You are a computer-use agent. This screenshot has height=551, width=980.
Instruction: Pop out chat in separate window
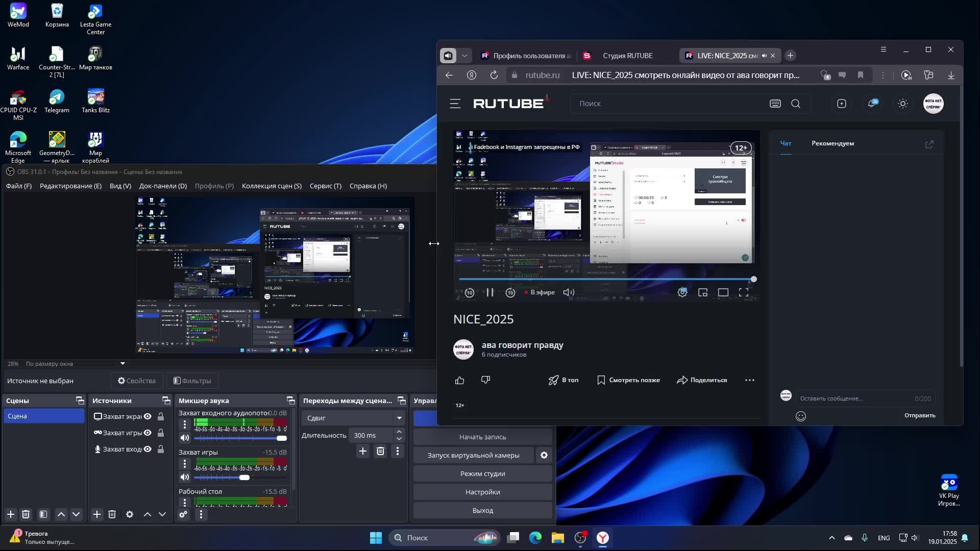coord(929,144)
